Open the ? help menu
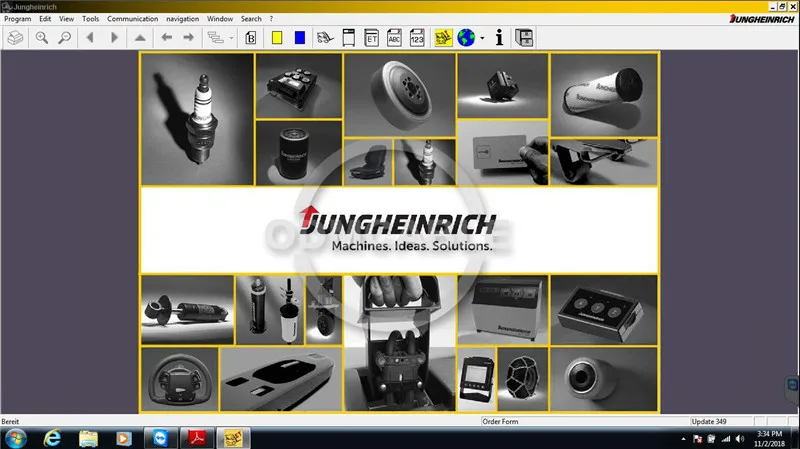The image size is (800, 449). 271,19
